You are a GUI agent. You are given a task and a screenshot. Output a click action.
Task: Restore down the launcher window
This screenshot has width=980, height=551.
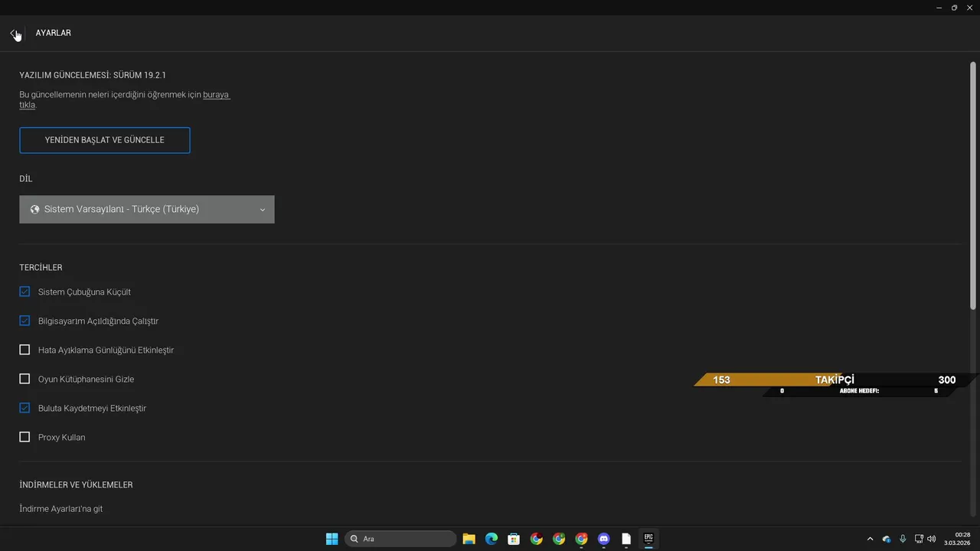(x=954, y=8)
